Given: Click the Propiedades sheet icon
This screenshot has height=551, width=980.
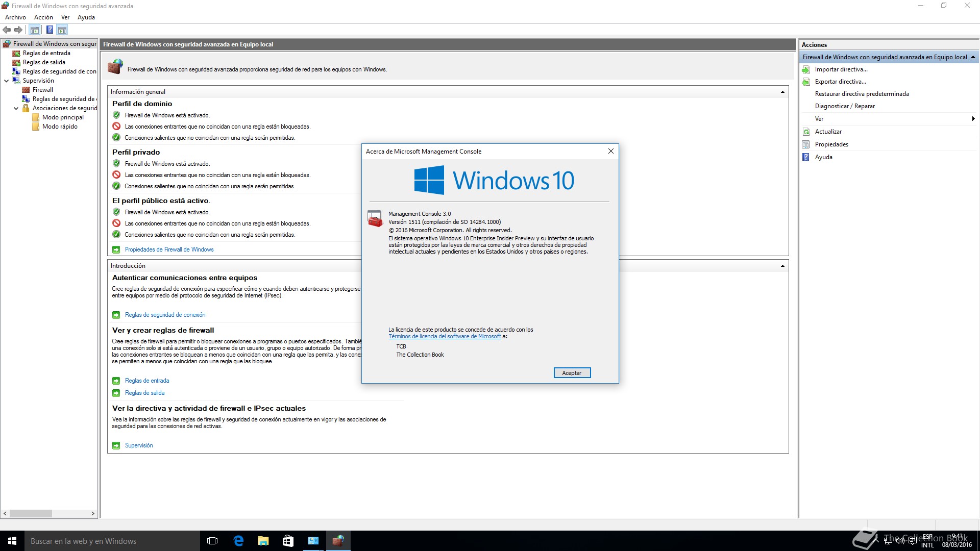Looking at the screenshot, I should pos(806,144).
